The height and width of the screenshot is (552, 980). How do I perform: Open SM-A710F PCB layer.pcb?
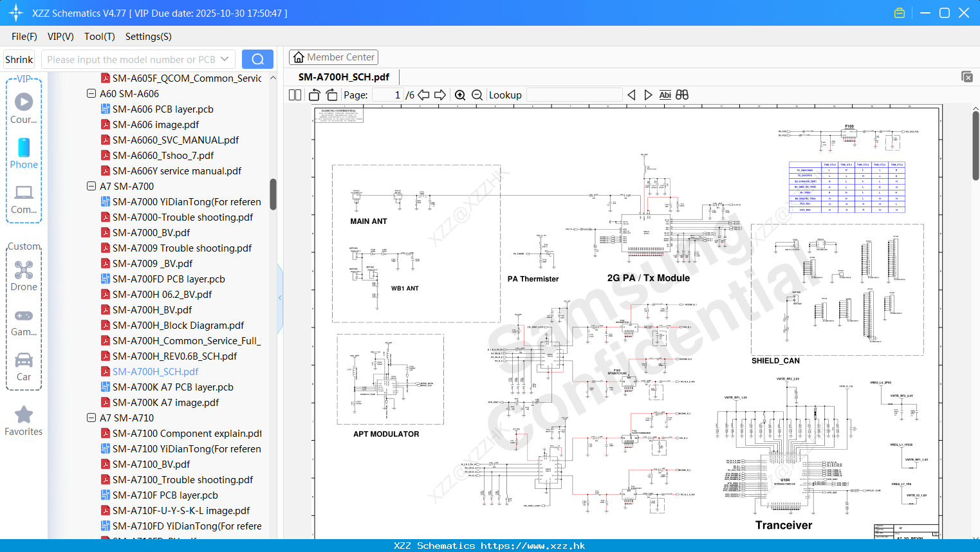(165, 495)
